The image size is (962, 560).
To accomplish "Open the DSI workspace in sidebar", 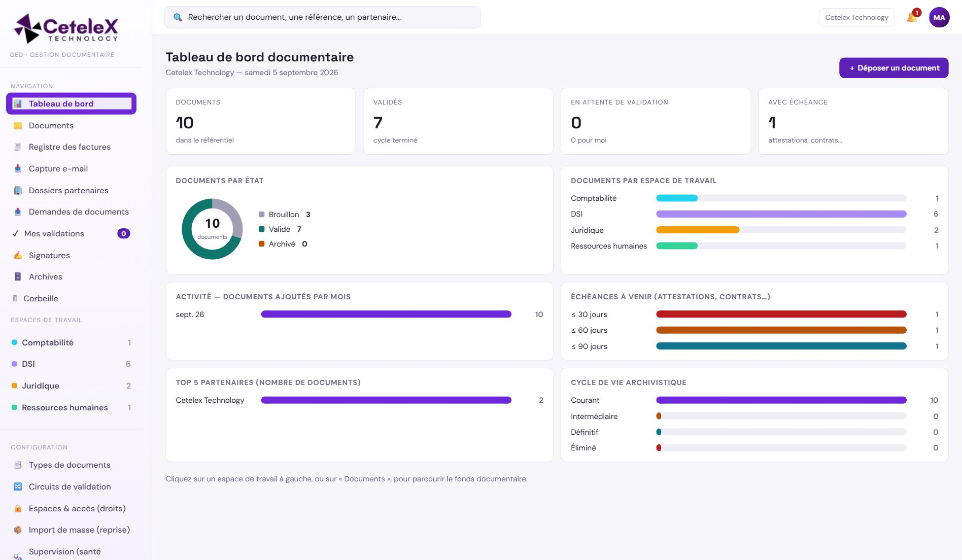I will coord(71,364).
